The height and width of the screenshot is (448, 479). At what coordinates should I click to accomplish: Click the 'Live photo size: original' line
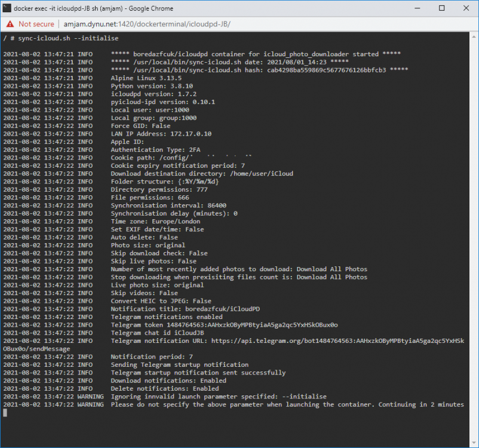click(x=157, y=284)
